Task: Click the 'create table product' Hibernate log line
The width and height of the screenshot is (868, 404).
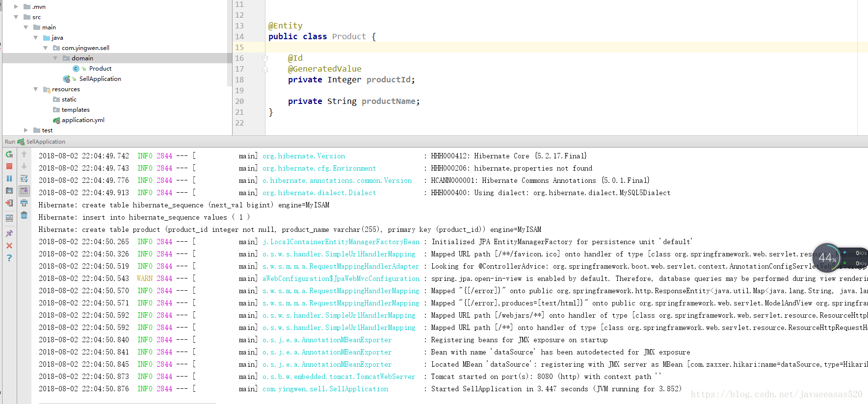Action: click(x=290, y=229)
